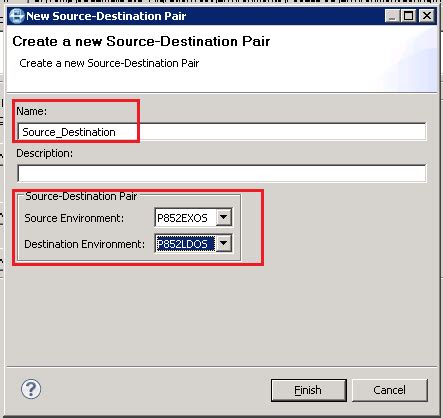Screen dimensions: 443x418
Task: Close the New Source-Destination Pair dialog
Action: tap(427, 16)
